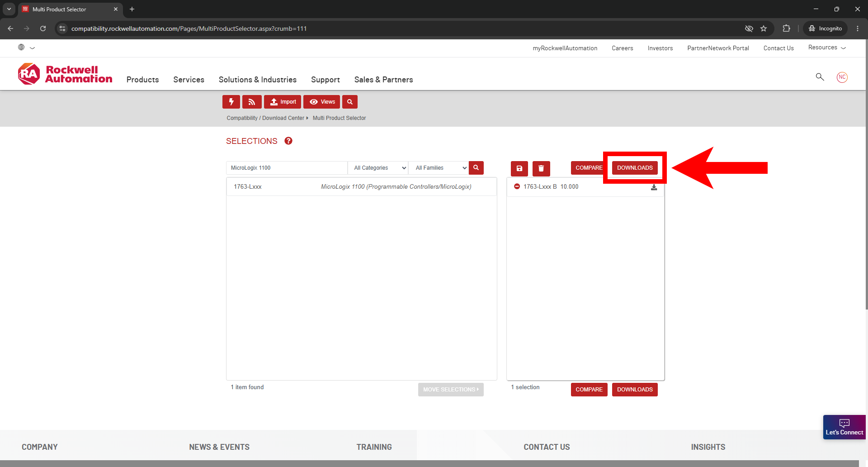Reload the page
868x467 pixels.
point(43,29)
